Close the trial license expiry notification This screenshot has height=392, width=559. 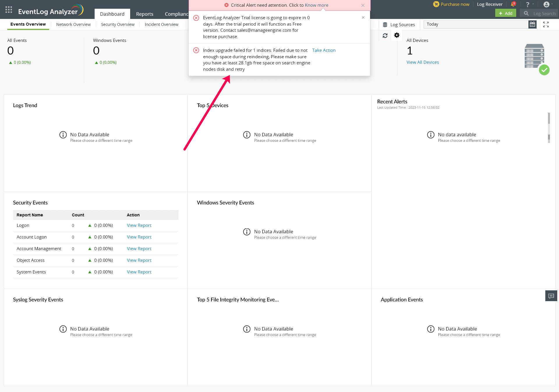[x=363, y=17]
